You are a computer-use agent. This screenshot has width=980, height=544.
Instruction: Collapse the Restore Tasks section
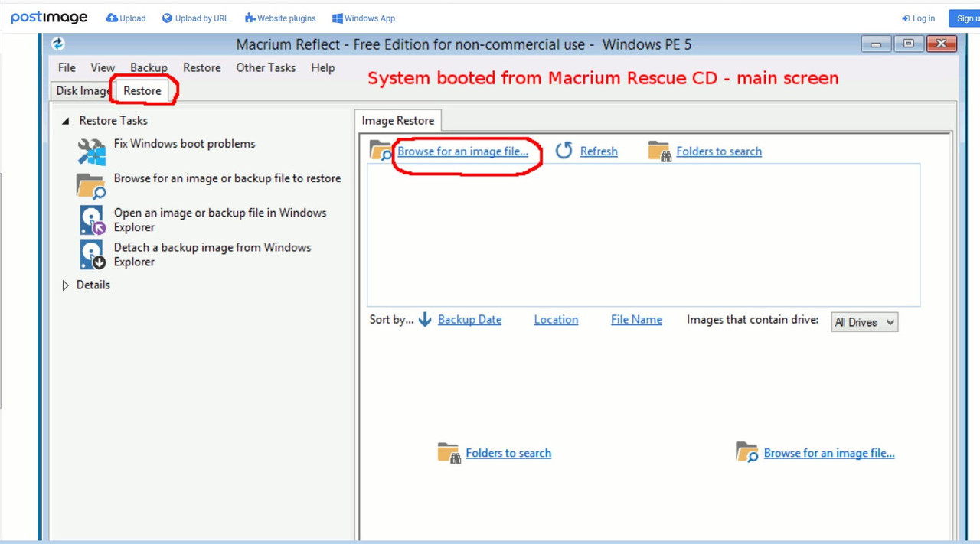(x=66, y=121)
